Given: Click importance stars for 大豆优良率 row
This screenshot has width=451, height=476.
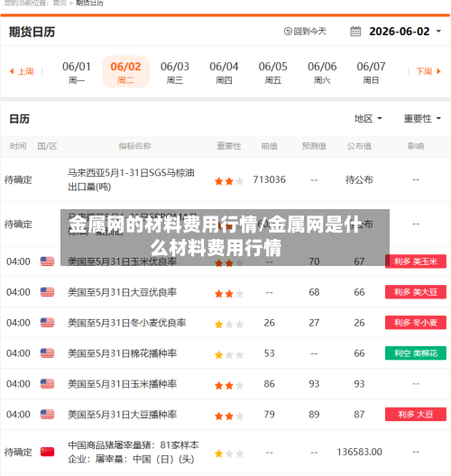Looking at the screenshot, I should click(x=229, y=294).
